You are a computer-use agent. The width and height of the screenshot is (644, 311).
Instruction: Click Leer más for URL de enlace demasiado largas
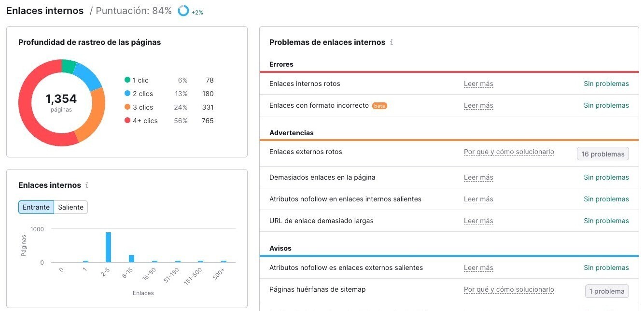[x=478, y=221]
